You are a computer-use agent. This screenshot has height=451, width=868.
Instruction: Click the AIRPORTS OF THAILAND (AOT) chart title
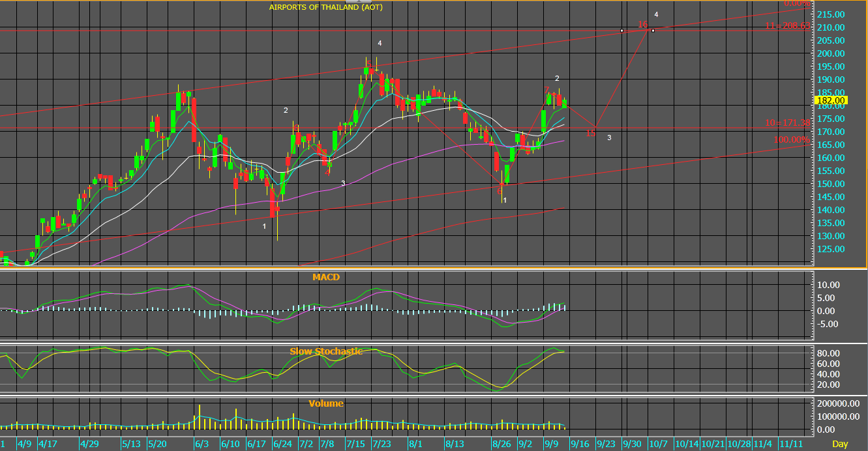pyautogui.click(x=326, y=7)
